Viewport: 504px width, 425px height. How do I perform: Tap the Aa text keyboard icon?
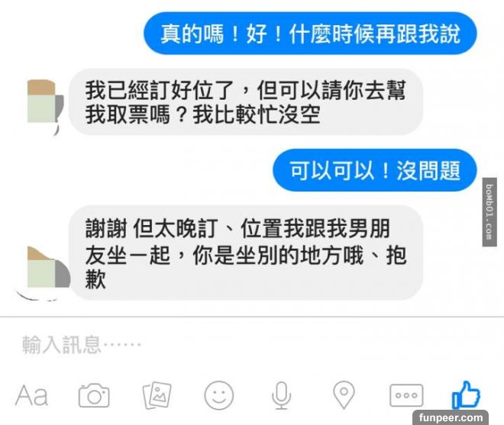31,395
